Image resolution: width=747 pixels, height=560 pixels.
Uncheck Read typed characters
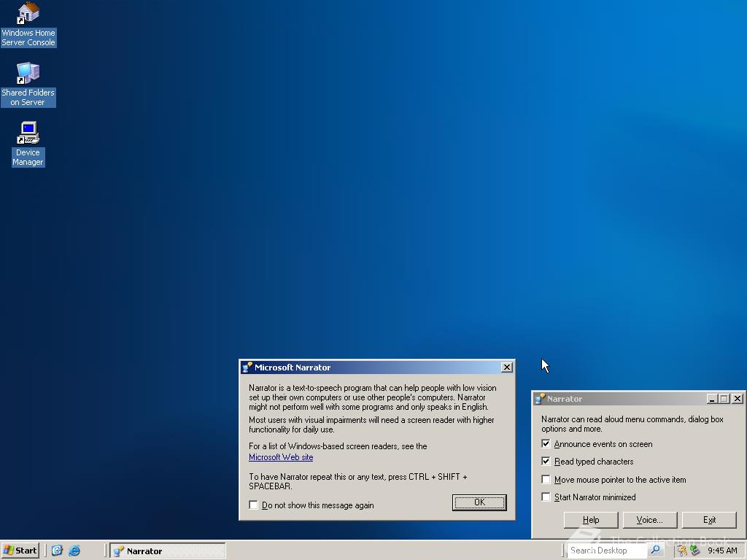pos(546,461)
